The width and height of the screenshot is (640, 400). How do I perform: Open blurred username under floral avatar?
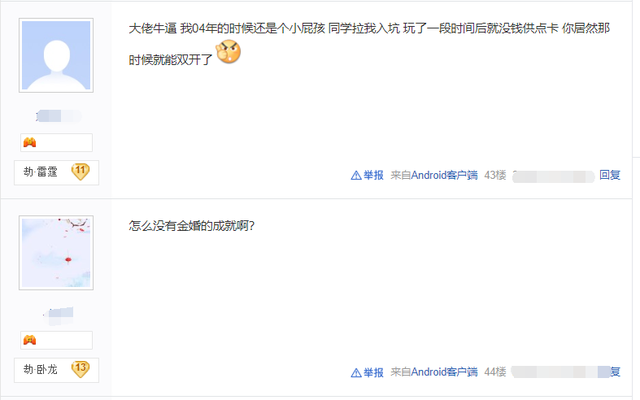tap(58, 315)
